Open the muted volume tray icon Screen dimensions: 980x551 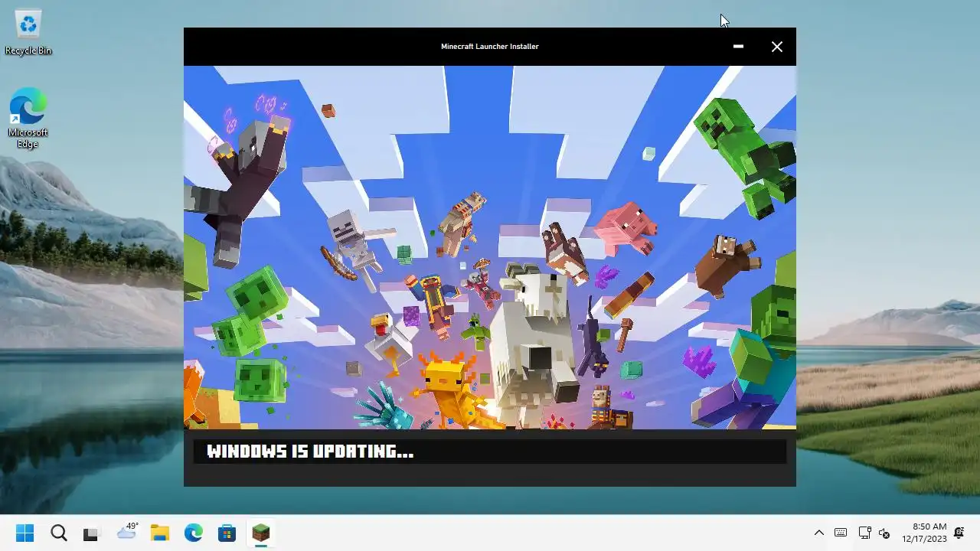pos(884,533)
